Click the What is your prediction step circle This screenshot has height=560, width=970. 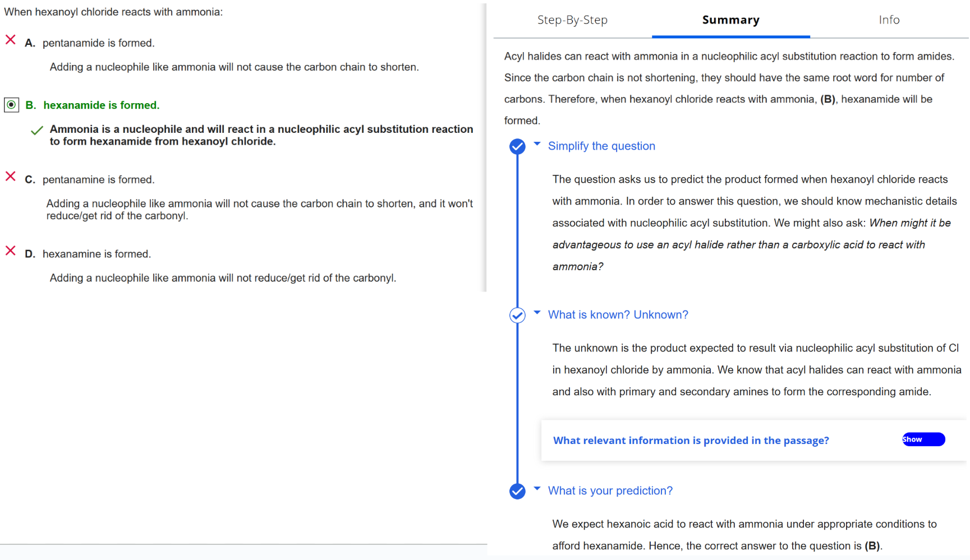point(517,492)
